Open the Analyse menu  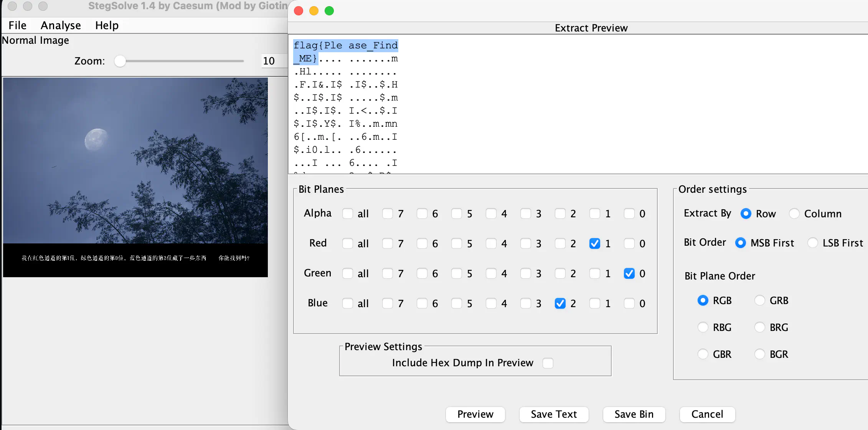(x=61, y=25)
